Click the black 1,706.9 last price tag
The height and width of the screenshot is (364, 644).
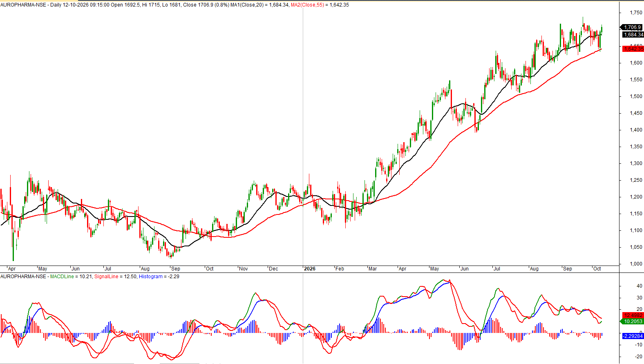[x=632, y=27]
